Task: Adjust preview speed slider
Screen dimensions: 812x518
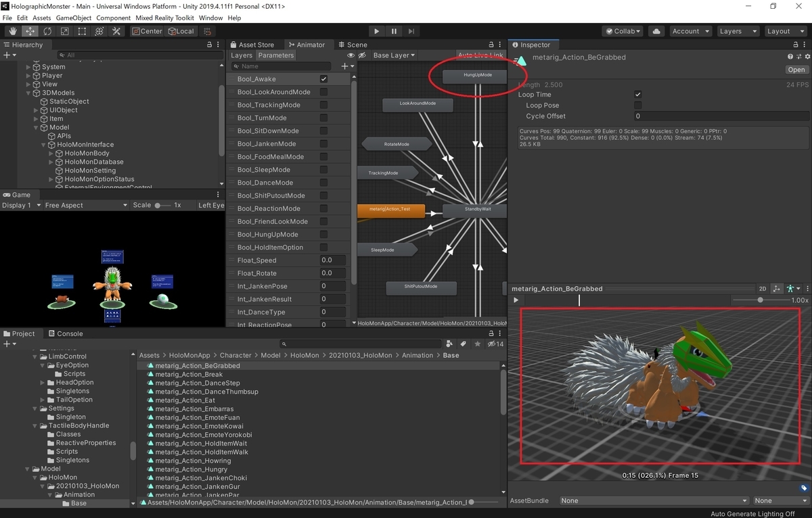Action: click(761, 300)
